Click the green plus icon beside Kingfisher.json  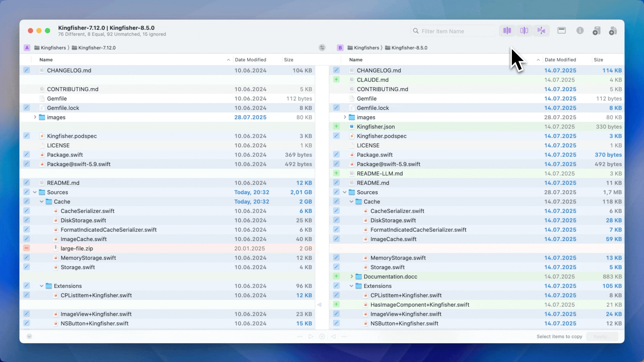pyautogui.click(x=336, y=126)
